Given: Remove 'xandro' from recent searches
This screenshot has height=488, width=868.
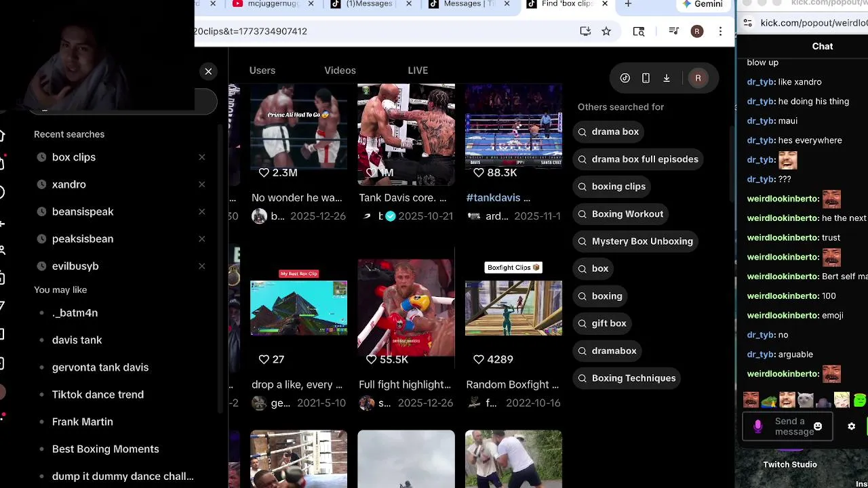Looking at the screenshot, I should (202, 184).
